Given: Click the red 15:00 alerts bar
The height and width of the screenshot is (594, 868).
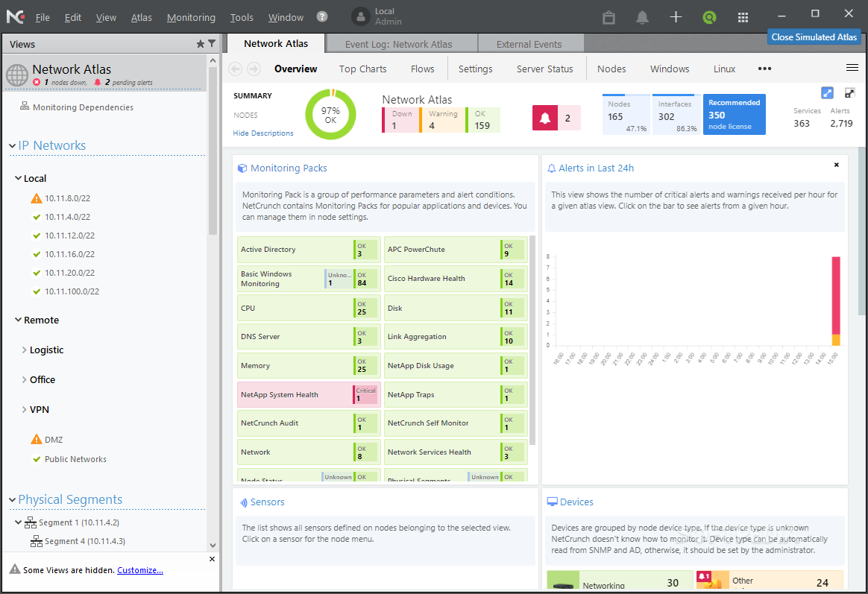Looking at the screenshot, I should pos(836,295).
